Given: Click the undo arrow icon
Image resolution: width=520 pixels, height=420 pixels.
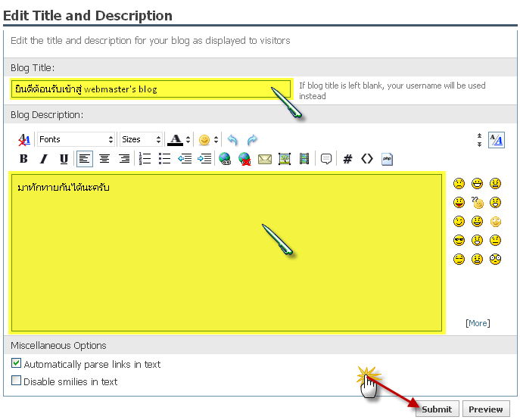Looking at the screenshot, I should click(232, 140).
